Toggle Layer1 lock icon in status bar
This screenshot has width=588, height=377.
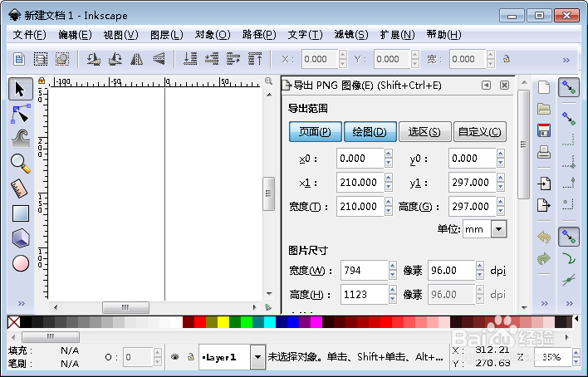(x=191, y=357)
